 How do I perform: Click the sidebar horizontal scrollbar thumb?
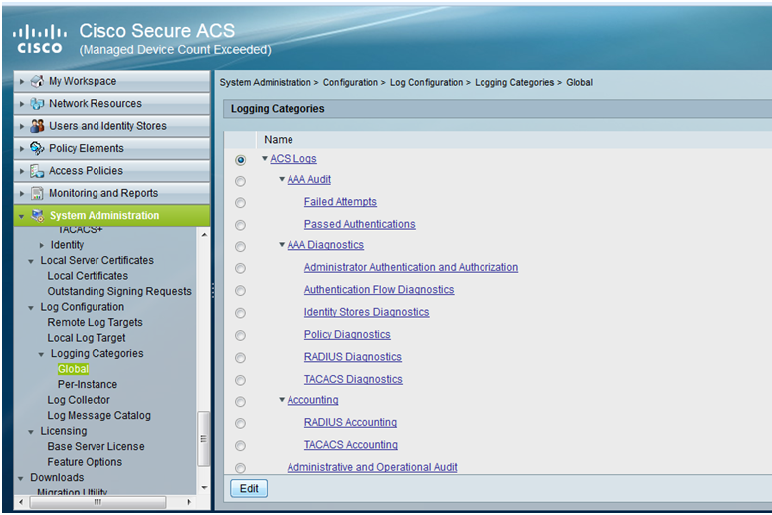[x=98, y=502]
